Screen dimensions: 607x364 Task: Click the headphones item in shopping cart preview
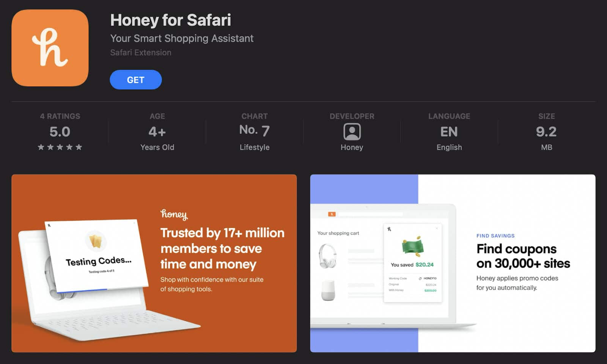pos(327,256)
